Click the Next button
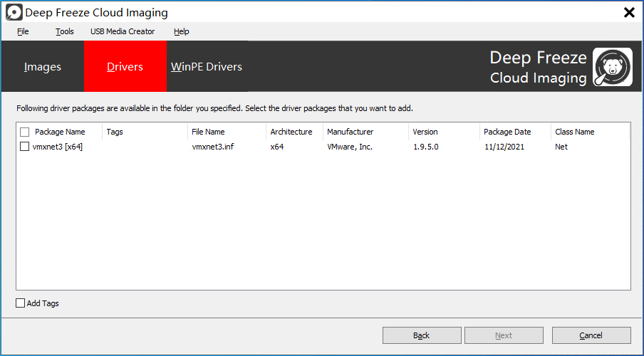The image size is (644, 356). tap(504, 335)
